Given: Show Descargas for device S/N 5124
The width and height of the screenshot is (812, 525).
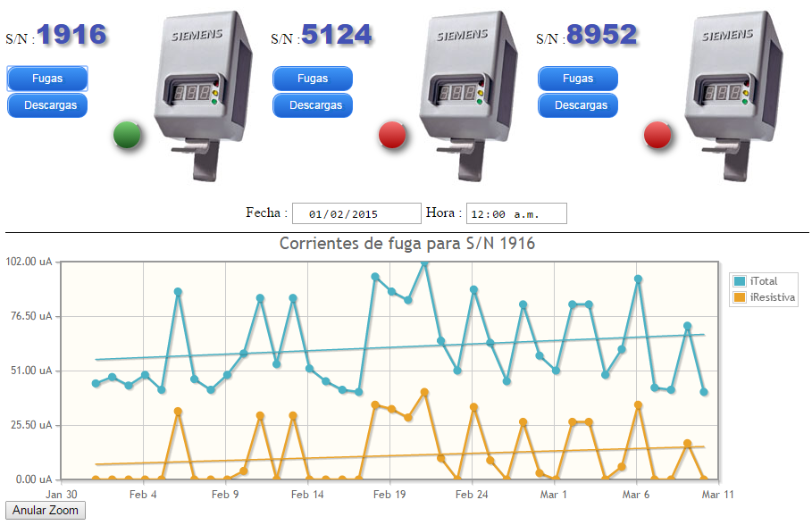Looking at the screenshot, I should [313, 105].
